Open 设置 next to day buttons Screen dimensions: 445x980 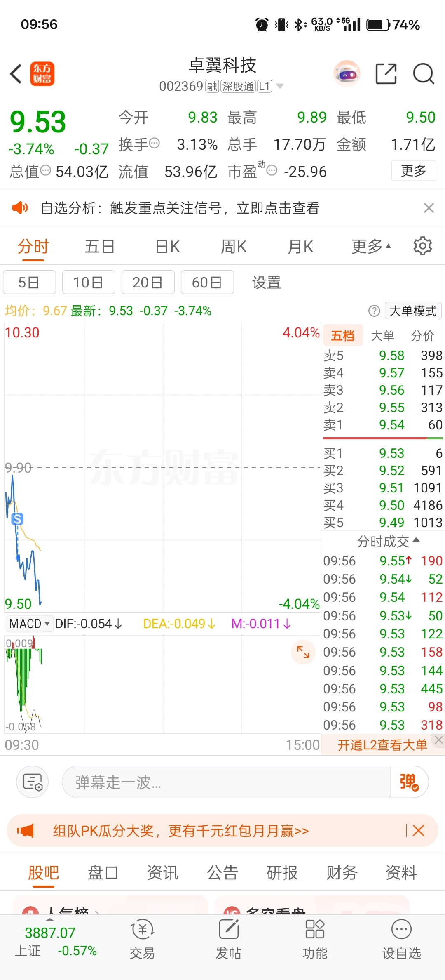267,283
